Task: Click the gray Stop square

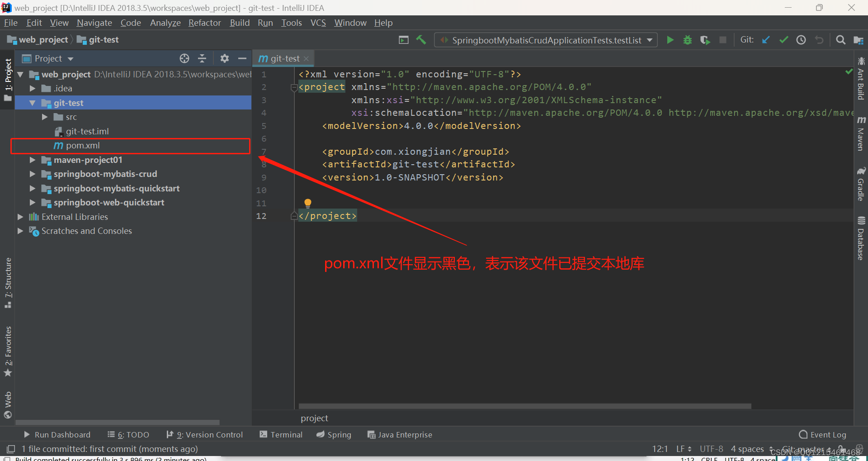Action: (723, 40)
